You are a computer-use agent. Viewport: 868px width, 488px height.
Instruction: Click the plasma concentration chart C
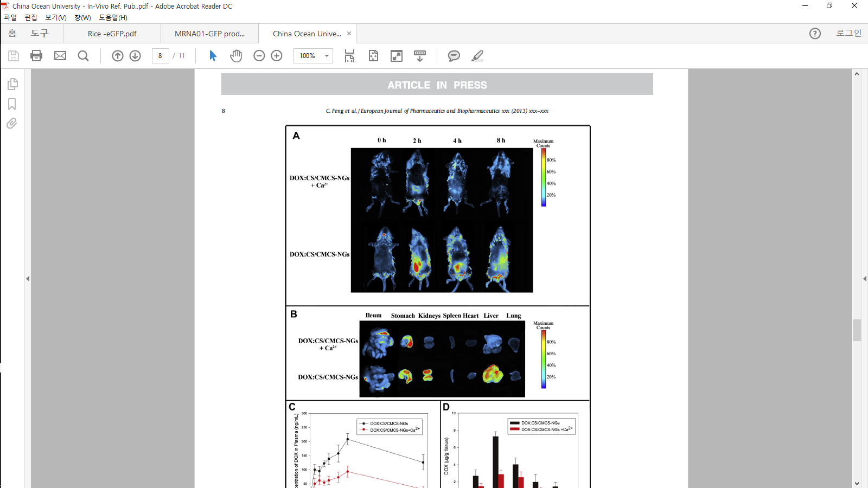[363, 445]
